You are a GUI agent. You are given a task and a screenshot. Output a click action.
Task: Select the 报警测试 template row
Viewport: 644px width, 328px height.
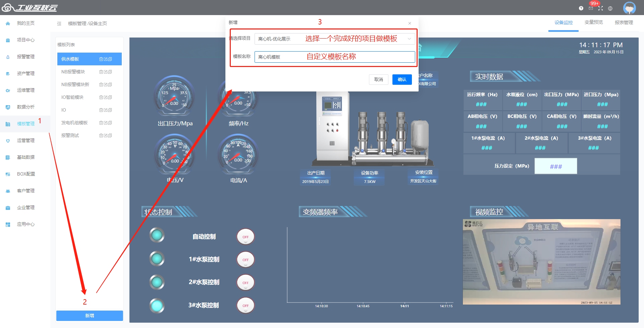[90, 136]
